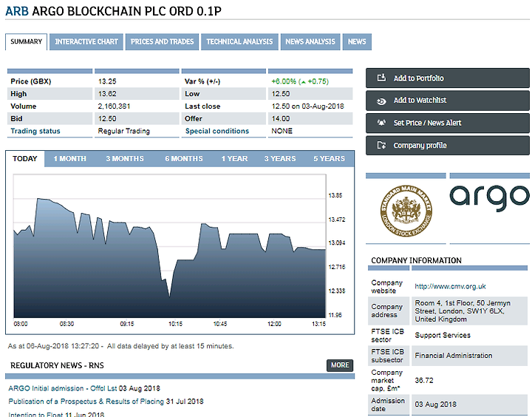Screen dimensions: 532x417
Task: Click the alert bell icon for price alert
Action: (x=381, y=123)
